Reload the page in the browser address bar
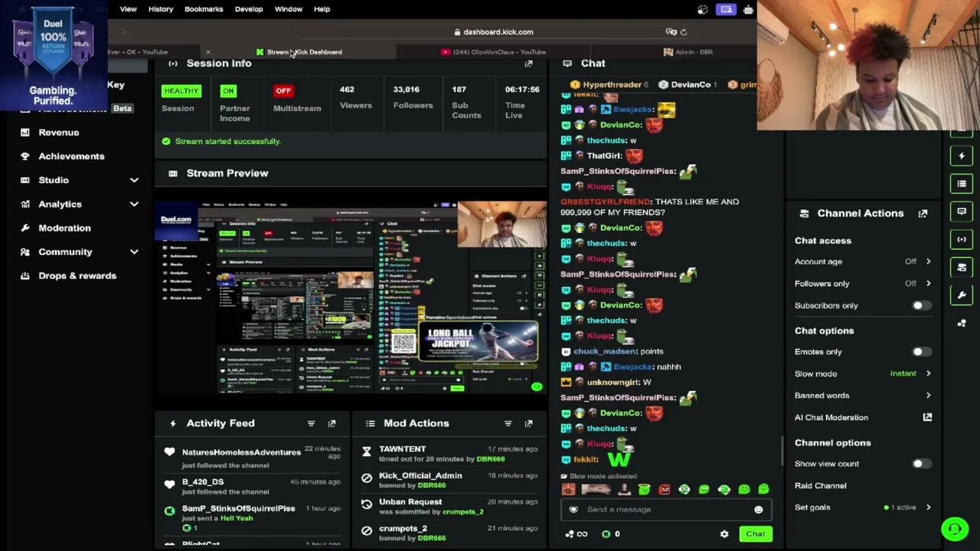The width and height of the screenshot is (980, 551). [684, 32]
